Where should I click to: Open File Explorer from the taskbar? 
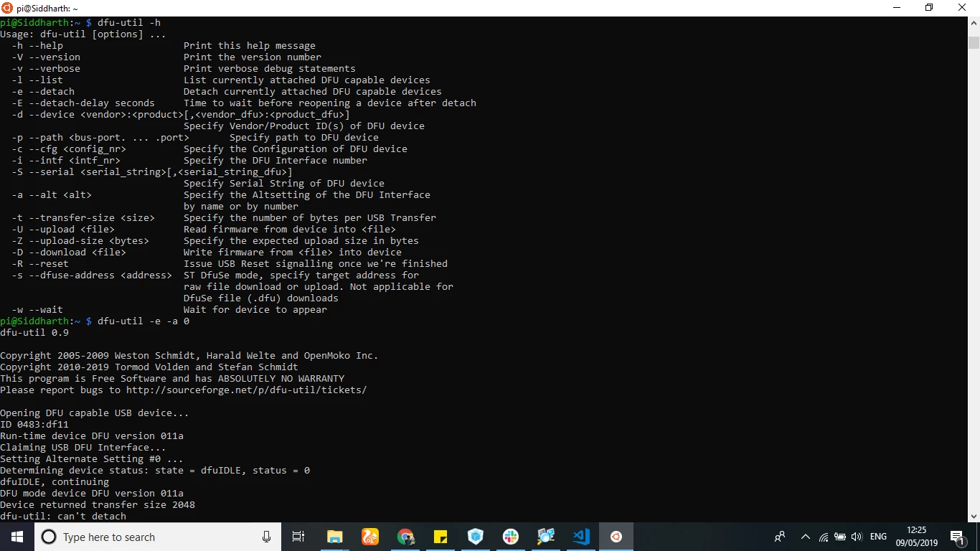tap(334, 537)
